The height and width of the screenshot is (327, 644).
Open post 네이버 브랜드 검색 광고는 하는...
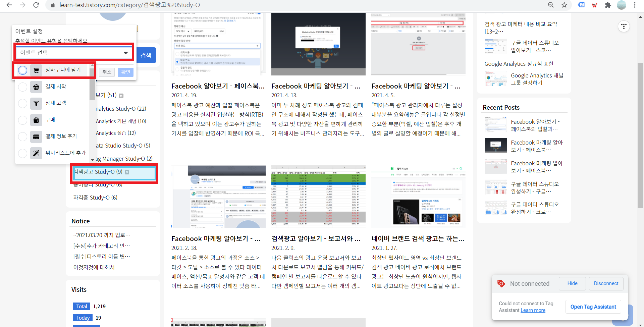point(418,239)
